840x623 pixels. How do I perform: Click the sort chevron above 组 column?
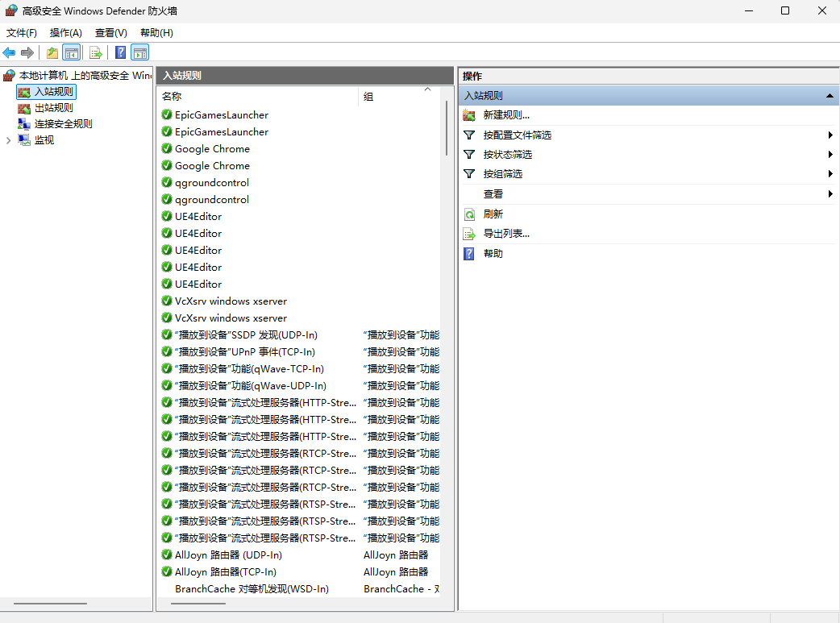(x=427, y=89)
